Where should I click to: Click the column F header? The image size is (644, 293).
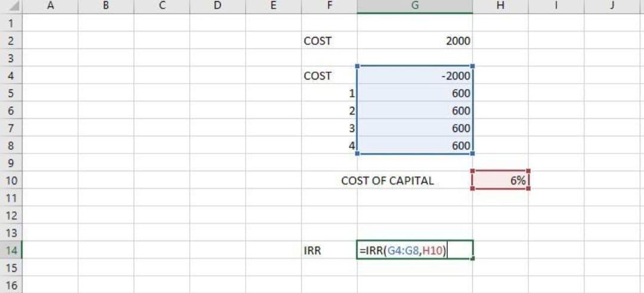tap(330, 7)
